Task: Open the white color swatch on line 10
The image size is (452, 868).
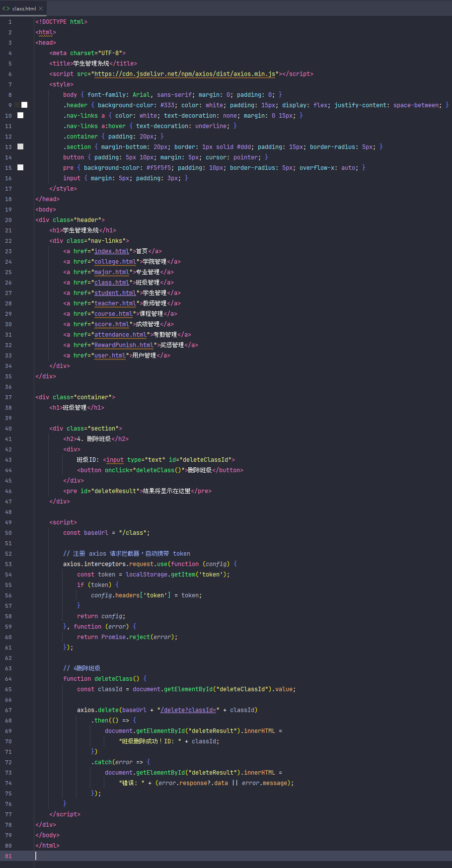Action: (20, 115)
